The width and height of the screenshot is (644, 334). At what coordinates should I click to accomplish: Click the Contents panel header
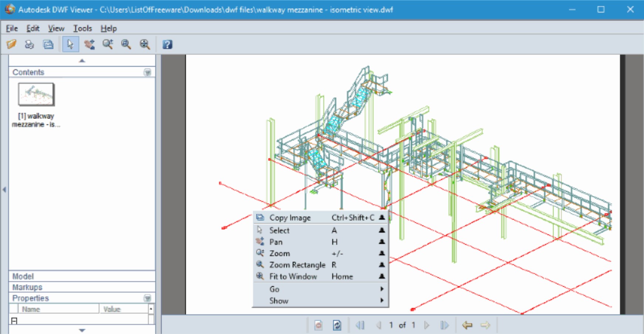[x=82, y=72]
